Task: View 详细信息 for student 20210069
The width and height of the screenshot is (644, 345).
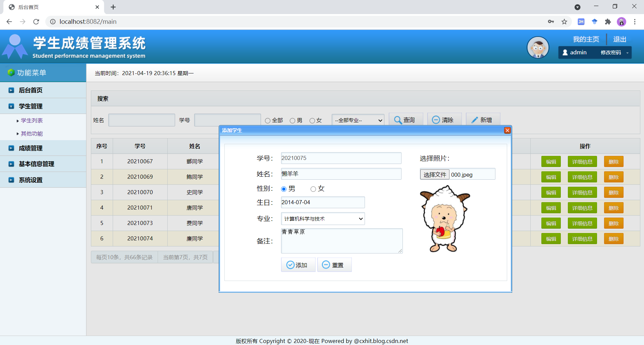Action: click(x=582, y=177)
